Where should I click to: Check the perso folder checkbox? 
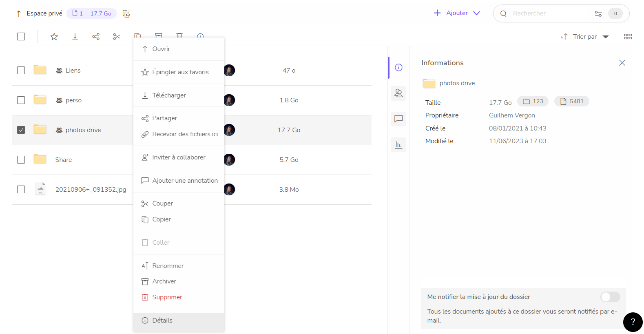(21, 100)
